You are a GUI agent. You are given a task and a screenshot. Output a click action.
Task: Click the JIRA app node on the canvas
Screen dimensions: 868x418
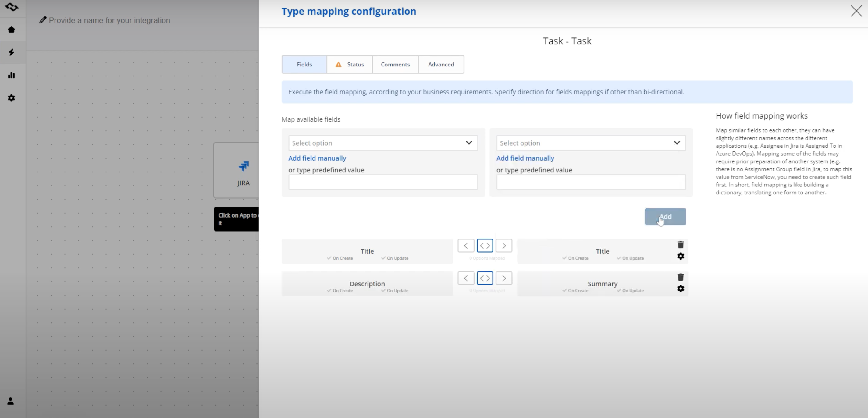point(243,172)
